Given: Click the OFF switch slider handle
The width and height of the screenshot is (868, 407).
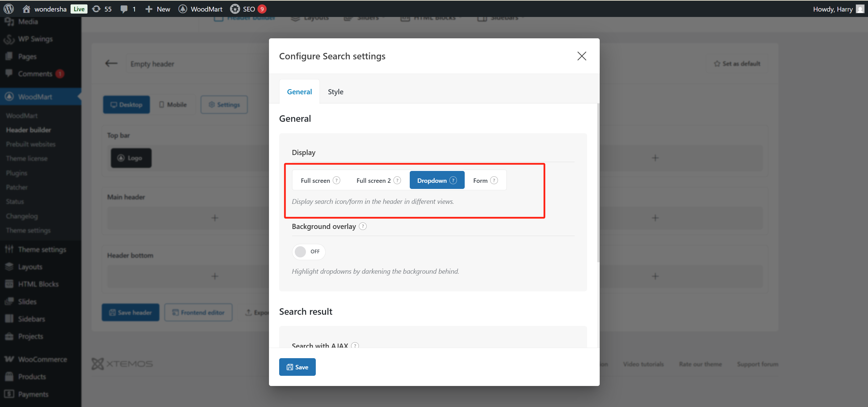Looking at the screenshot, I should click(301, 251).
